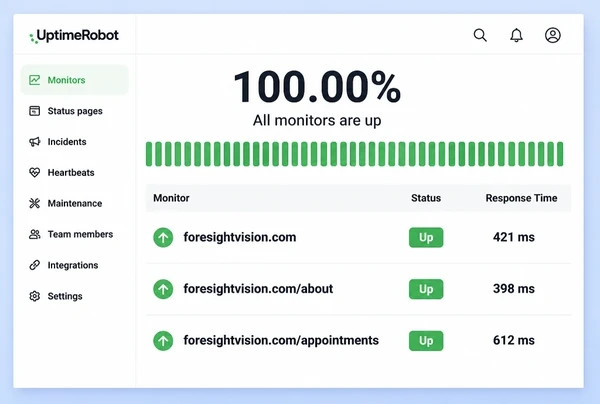This screenshot has width=600, height=404.
Task: Click last green bar in uptime history
Action: point(560,154)
